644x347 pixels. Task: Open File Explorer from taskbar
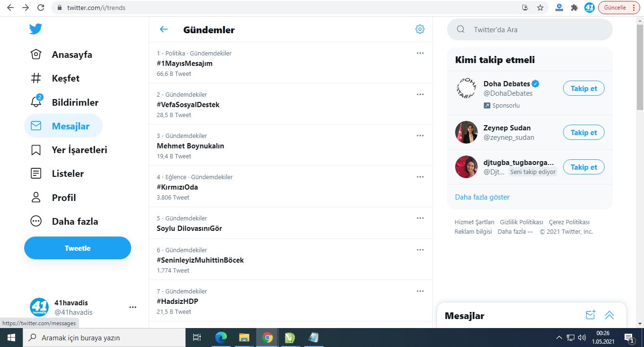(244, 338)
